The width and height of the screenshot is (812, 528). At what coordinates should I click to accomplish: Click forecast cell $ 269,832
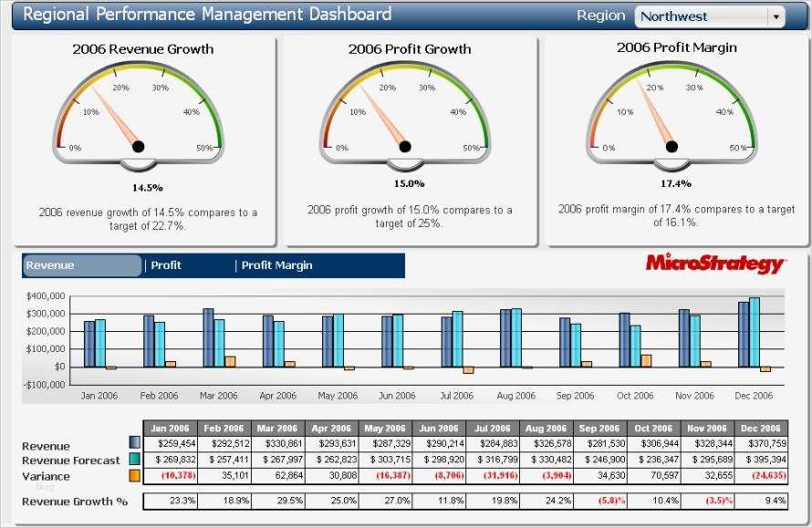pyautogui.click(x=170, y=460)
